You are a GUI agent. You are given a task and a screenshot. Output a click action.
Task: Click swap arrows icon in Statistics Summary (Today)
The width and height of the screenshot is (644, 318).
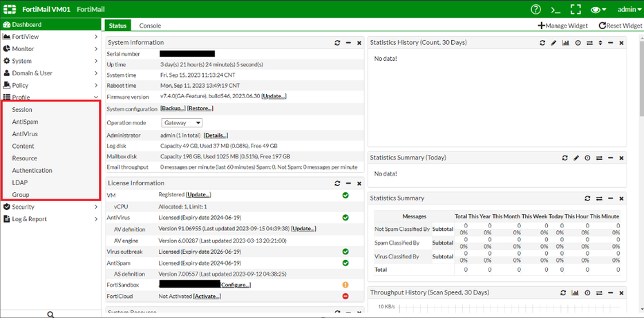pyautogui.click(x=599, y=158)
